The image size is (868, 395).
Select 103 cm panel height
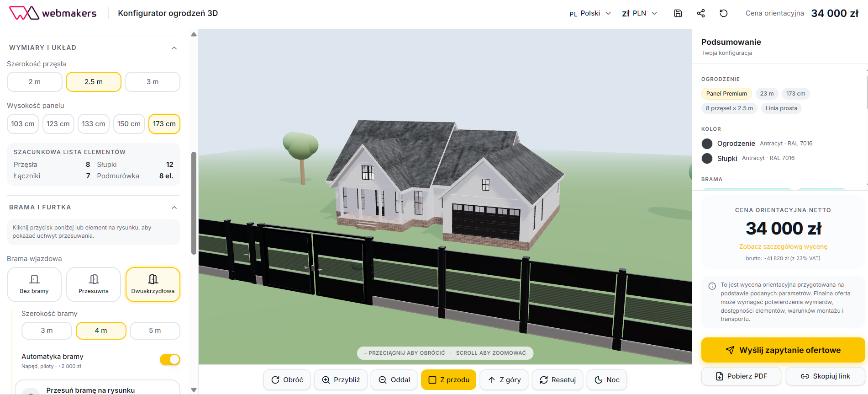pos(23,124)
